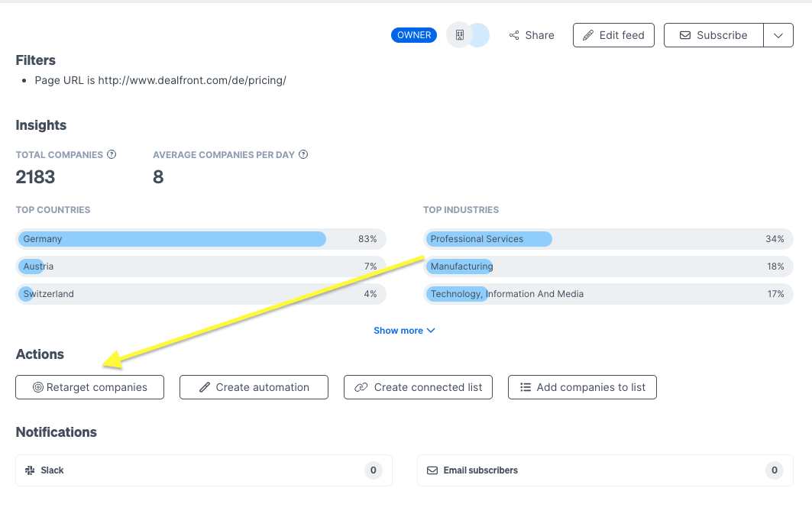The height and width of the screenshot is (517, 812).
Task: Click the Page URL filter text
Action: coord(160,80)
